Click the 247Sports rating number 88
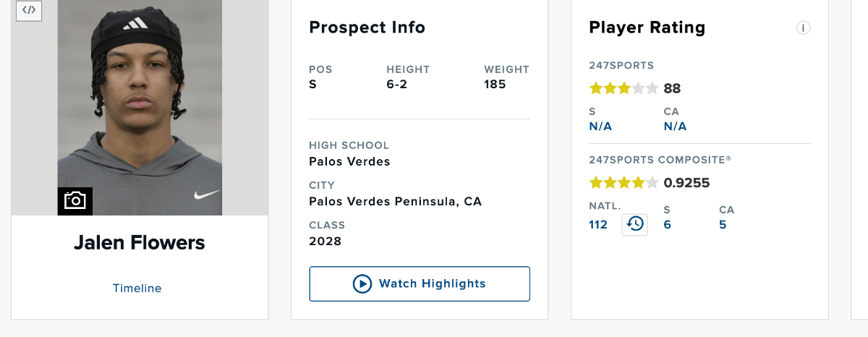The image size is (868, 337). click(x=672, y=89)
